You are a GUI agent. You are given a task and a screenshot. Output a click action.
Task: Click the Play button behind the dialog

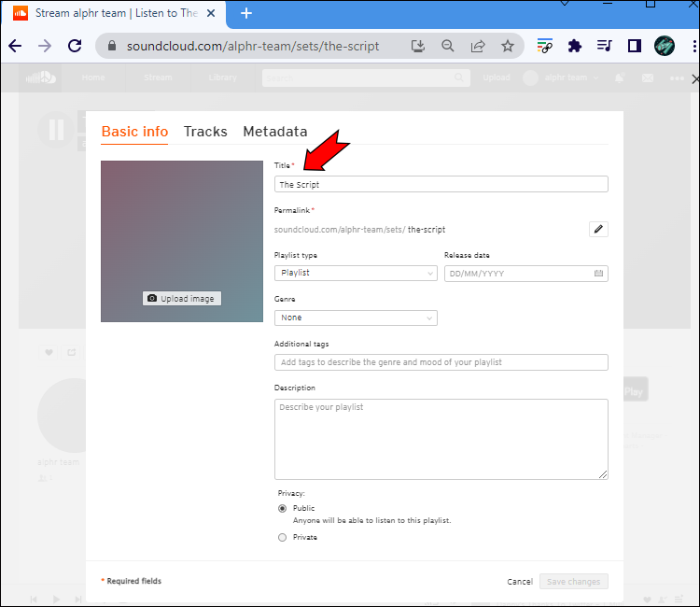pos(636,391)
